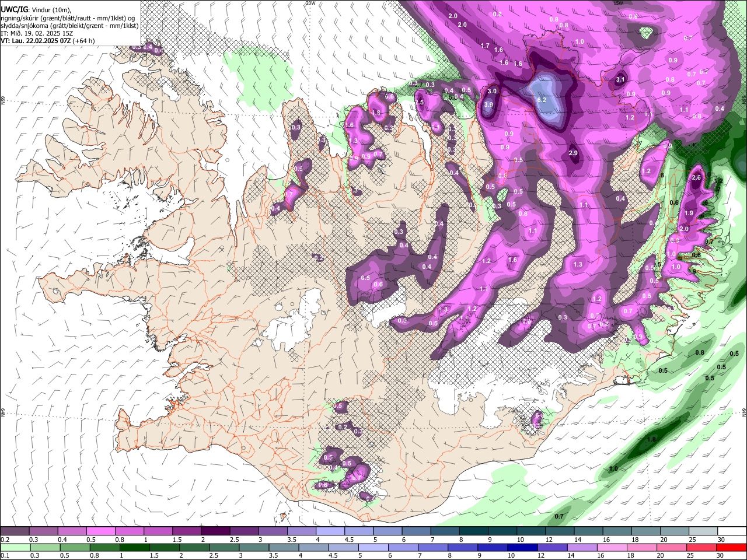
Task: Pick violet 12–14 swatch in lower legend row
Action: [x=552, y=547]
